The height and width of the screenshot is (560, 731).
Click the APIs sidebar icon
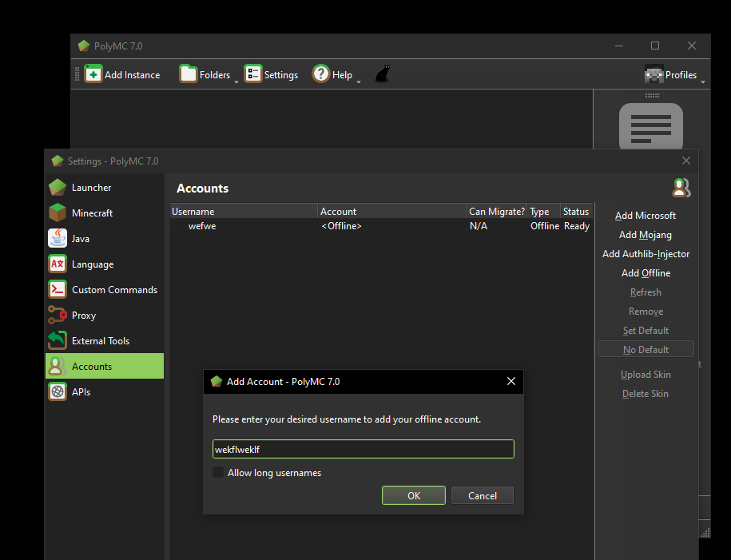[x=58, y=391]
